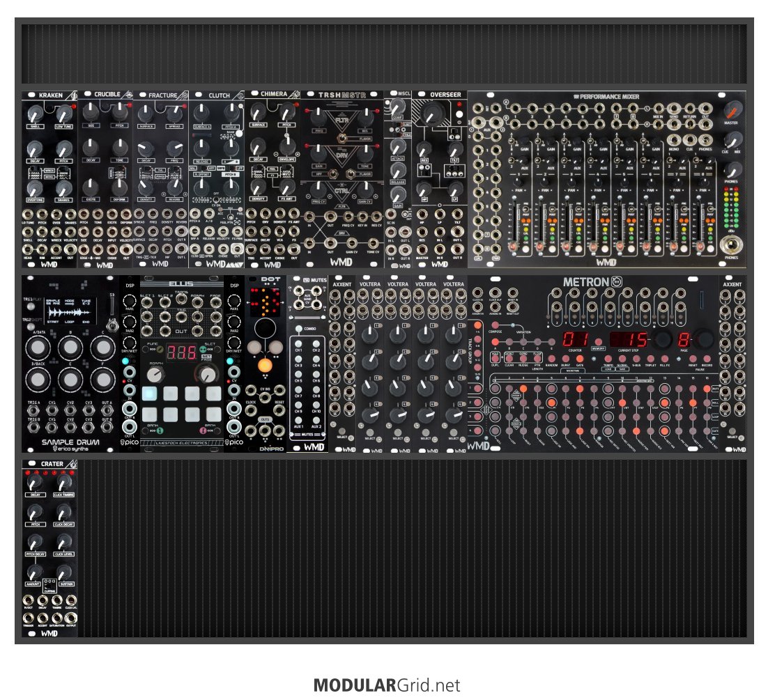
Task: Select the Kraken OUT jack
Action: 70,249
